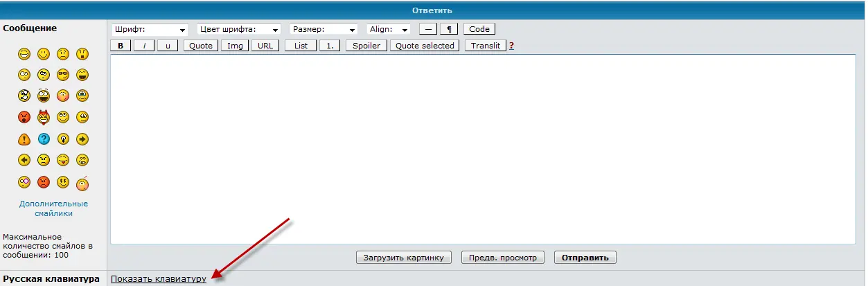Open the Цвет шрифта color dropdown
This screenshot has height=286, width=868.
pyautogui.click(x=238, y=29)
